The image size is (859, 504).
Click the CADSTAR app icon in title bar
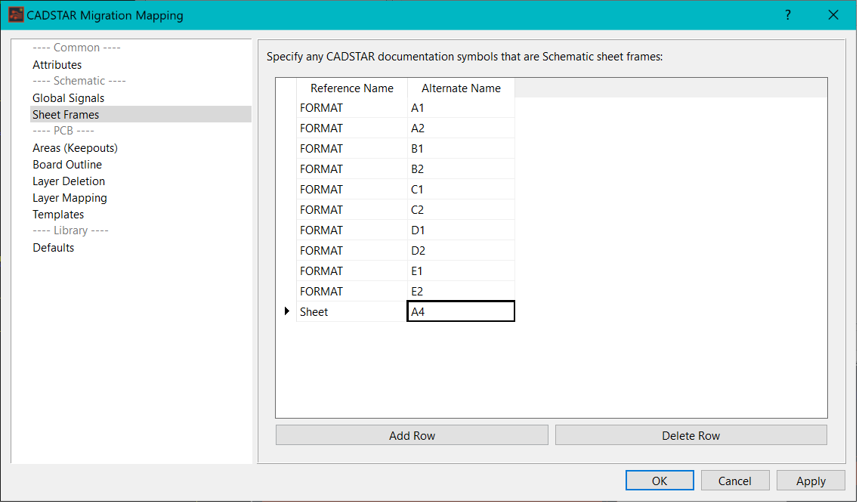pos(16,15)
